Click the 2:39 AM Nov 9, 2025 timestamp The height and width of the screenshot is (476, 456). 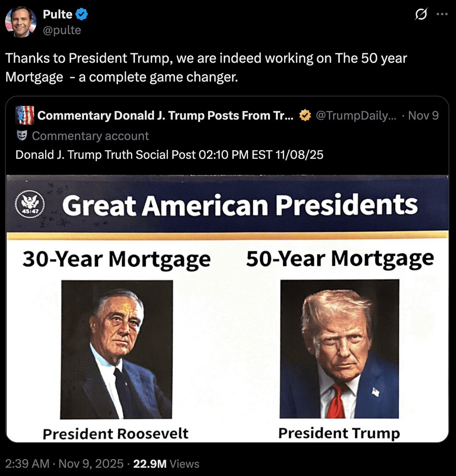click(x=64, y=464)
